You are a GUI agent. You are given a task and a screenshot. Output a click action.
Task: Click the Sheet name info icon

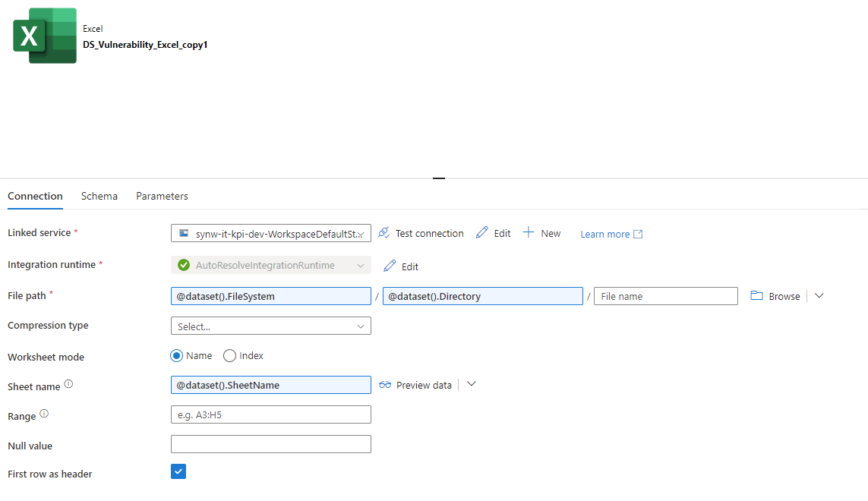68,383
